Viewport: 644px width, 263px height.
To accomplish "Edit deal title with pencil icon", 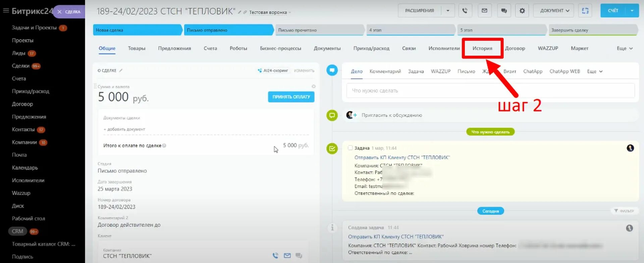I will [239, 12].
